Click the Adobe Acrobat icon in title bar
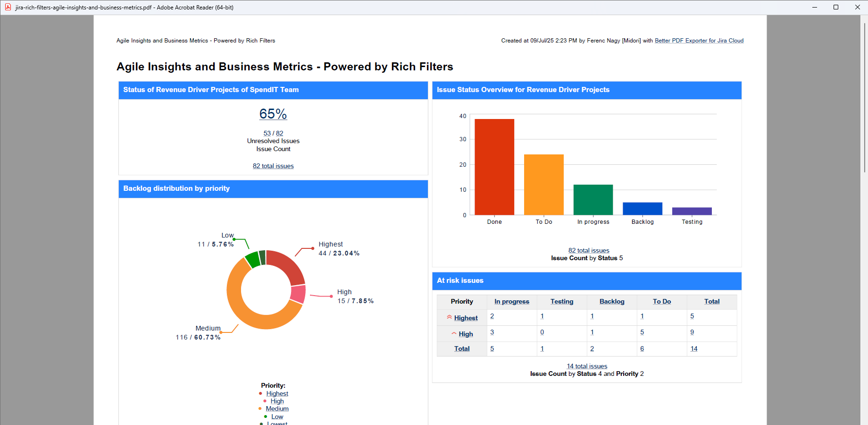868x425 pixels. click(x=8, y=7)
